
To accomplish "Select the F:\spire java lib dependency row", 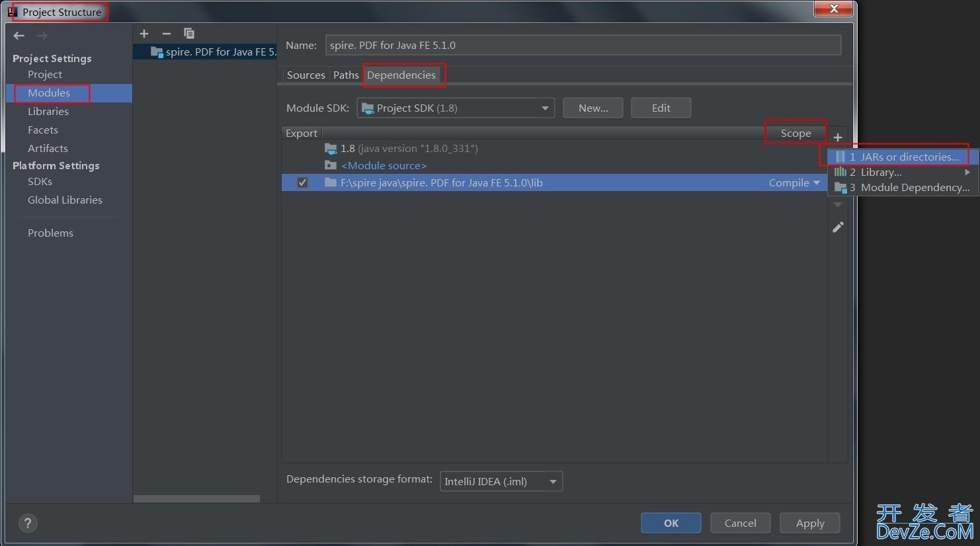I will tap(554, 182).
